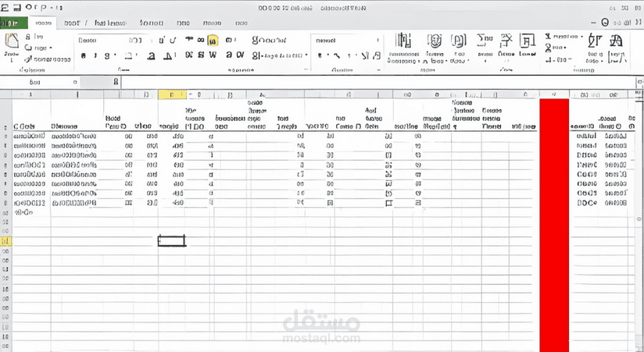The width and height of the screenshot is (644, 352).
Task: Click inside the Name Box field
Action: click(40, 82)
